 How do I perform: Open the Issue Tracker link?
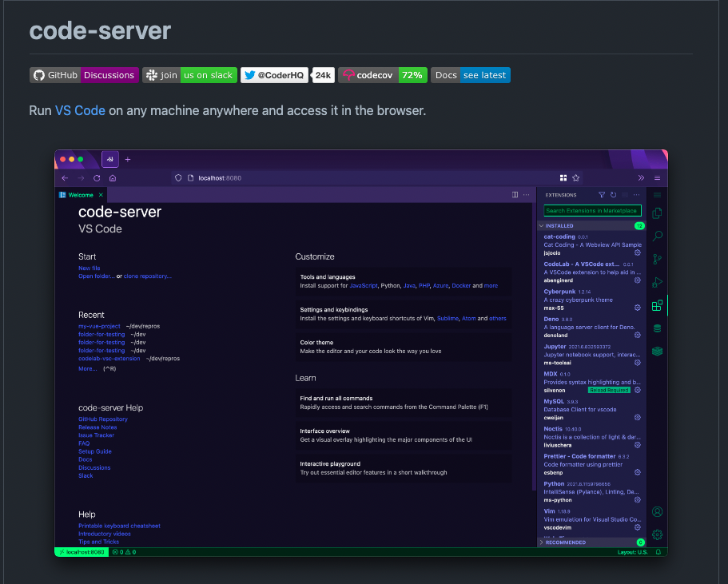pos(96,435)
